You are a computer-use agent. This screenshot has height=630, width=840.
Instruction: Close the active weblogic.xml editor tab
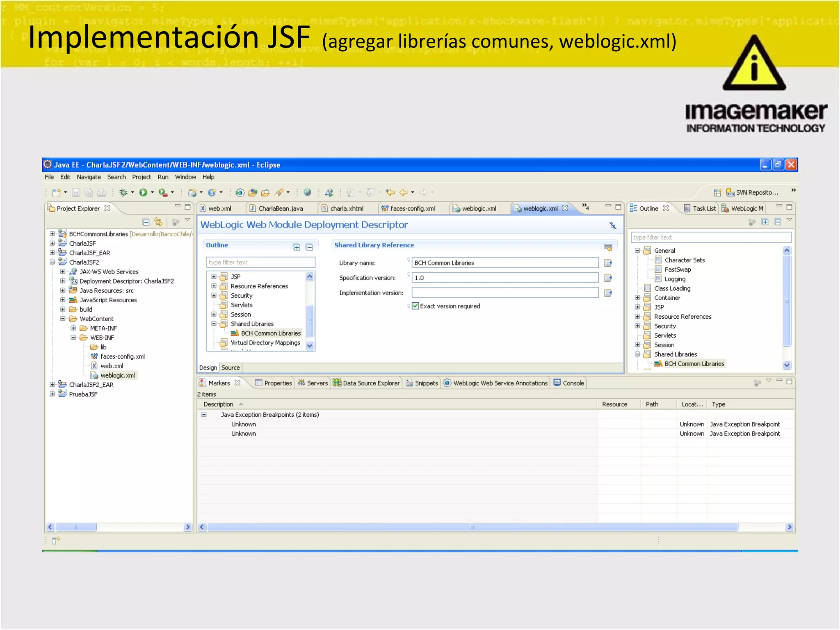[565, 208]
